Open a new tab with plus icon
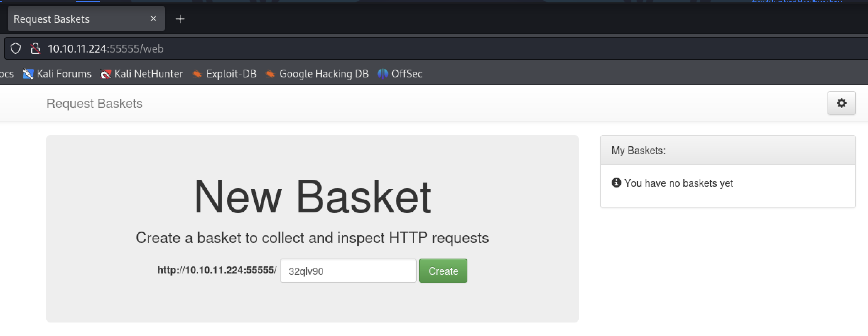The image size is (868, 336). tap(180, 19)
